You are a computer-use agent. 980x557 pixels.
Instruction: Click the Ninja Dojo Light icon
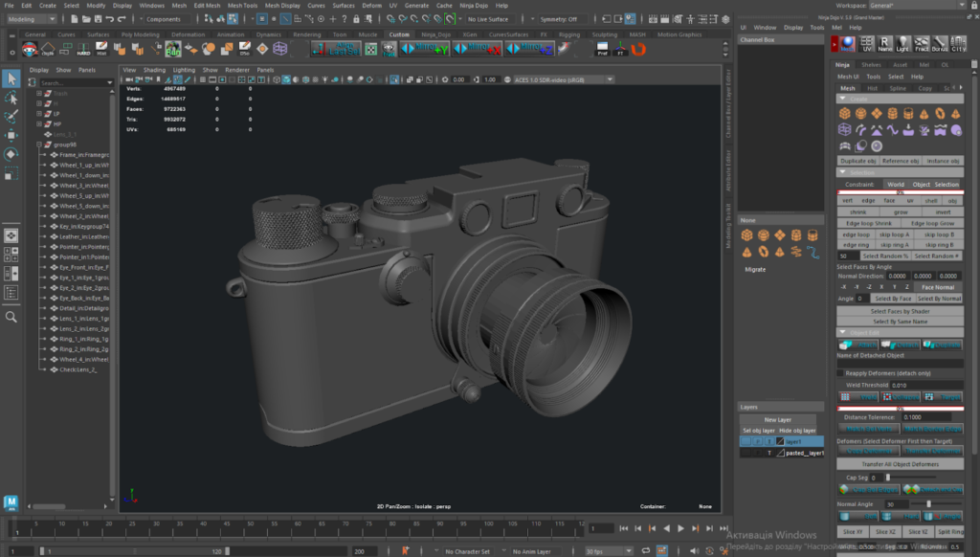pos(902,44)
